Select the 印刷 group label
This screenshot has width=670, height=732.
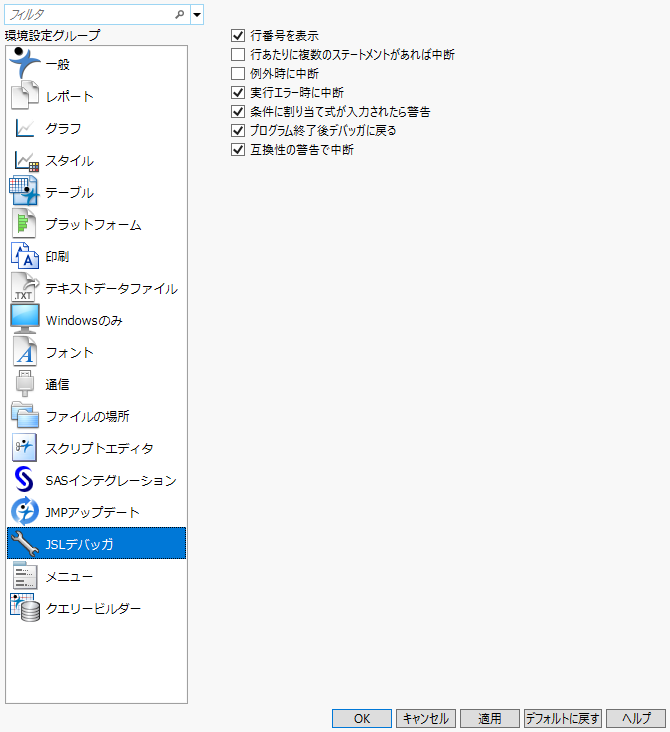57,256
